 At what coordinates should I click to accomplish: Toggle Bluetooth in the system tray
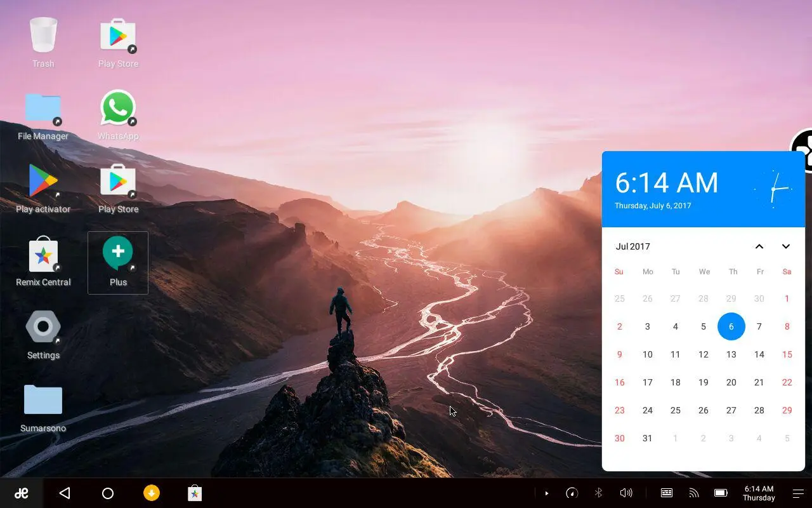click(598, 493)
